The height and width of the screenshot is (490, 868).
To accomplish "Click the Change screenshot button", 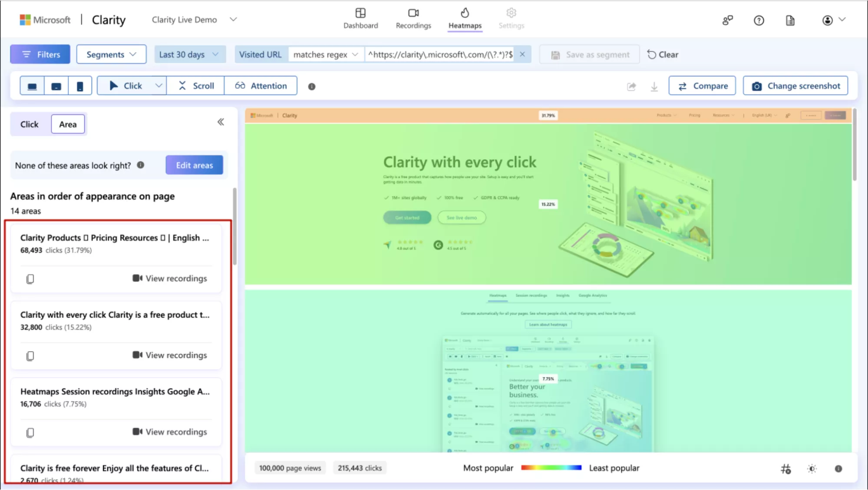I will (x=795, y=86).
